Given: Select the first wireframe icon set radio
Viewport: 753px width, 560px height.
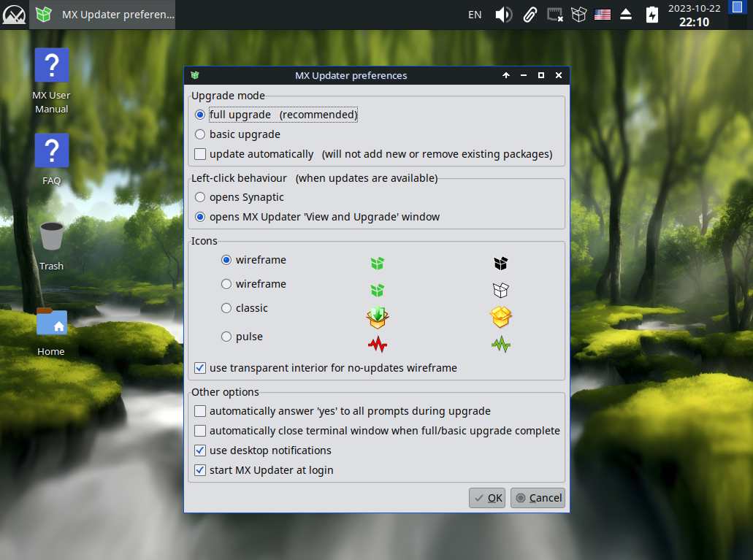Looking at the screenshot, I should click(x=253, y=260).
